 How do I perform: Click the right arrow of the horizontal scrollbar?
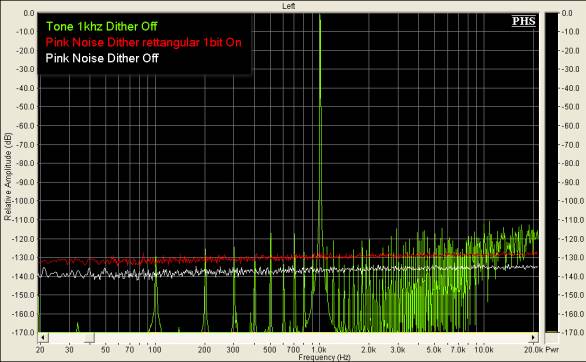pos(533,337)
